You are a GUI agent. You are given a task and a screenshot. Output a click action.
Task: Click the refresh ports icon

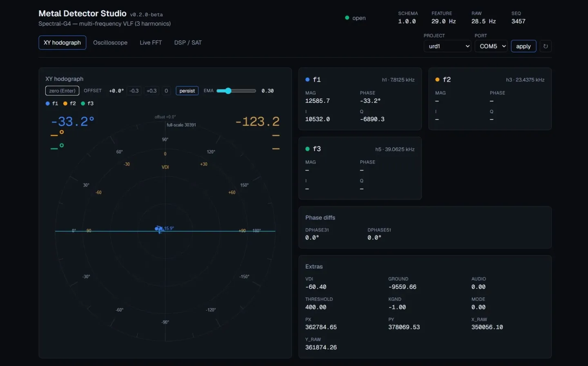tap(546, 46)
